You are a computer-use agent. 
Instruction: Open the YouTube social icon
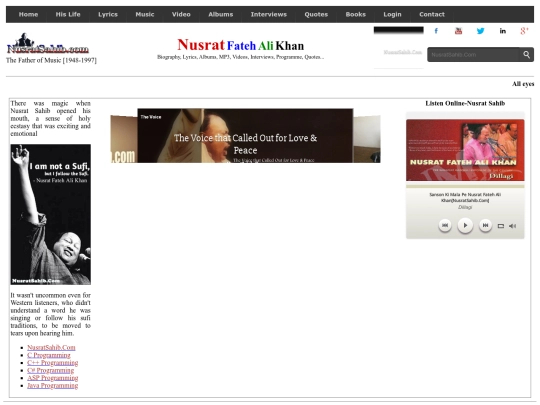click(x=458, y=31)
